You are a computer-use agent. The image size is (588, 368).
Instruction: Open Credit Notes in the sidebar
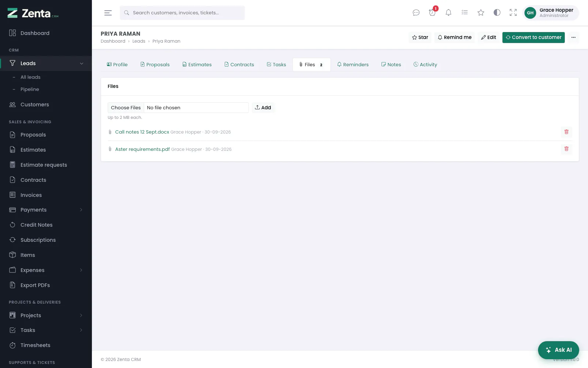tap(46, 225)
